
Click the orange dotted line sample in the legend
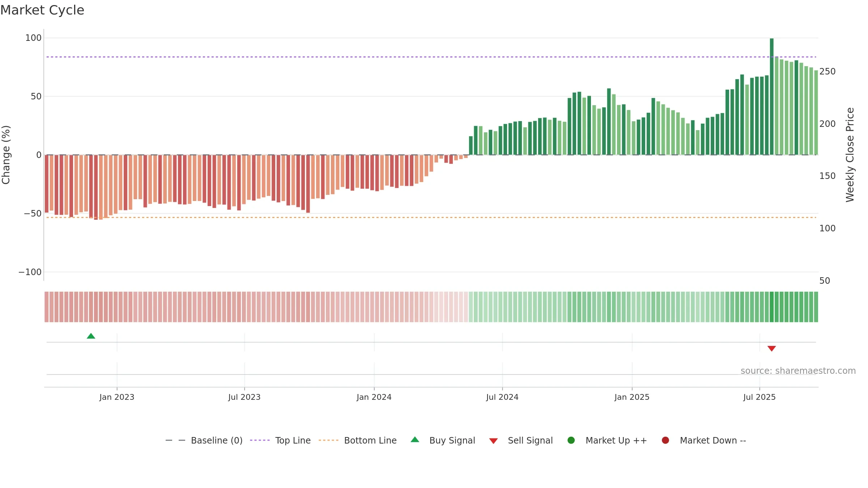[328, 440]
